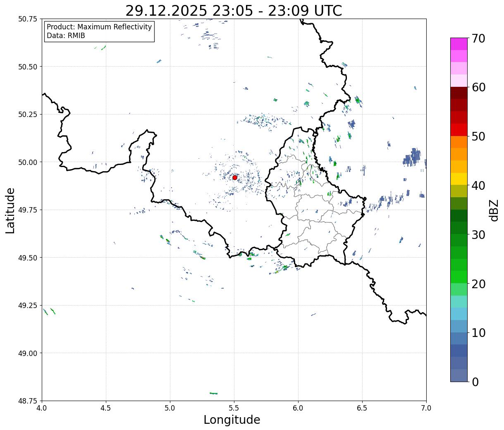Click the colorbar tick label 70
This screenshot has height=430, width=504.
point(478,38)
